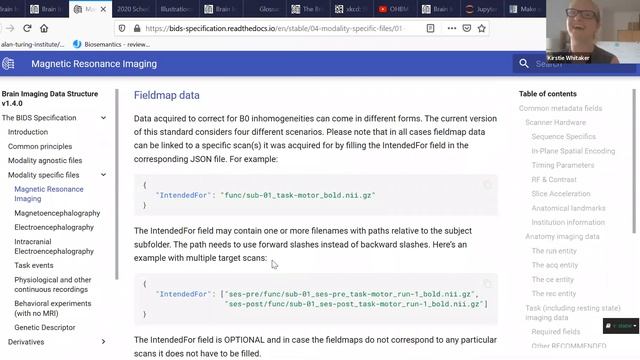The width and height of the screenshot is (640, 360).
Task: Open the Magnetoencephalography page
Action: tap(57, 213)
